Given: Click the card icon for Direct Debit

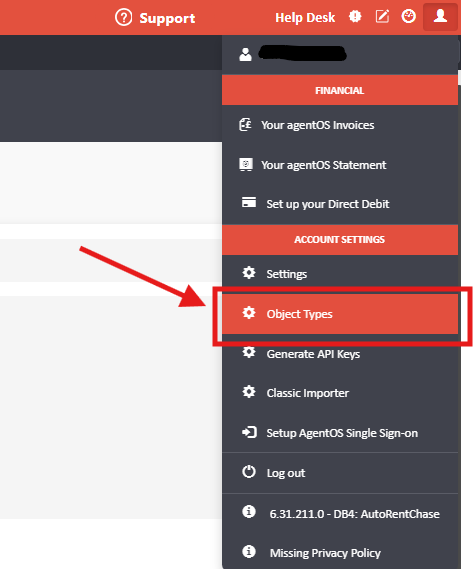Looking at the screenshot, I should pos(249,202).
